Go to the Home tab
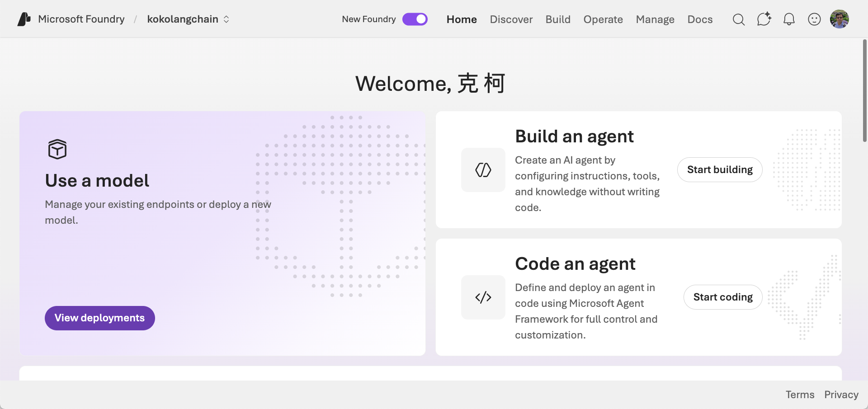 [x=462, y=19]
